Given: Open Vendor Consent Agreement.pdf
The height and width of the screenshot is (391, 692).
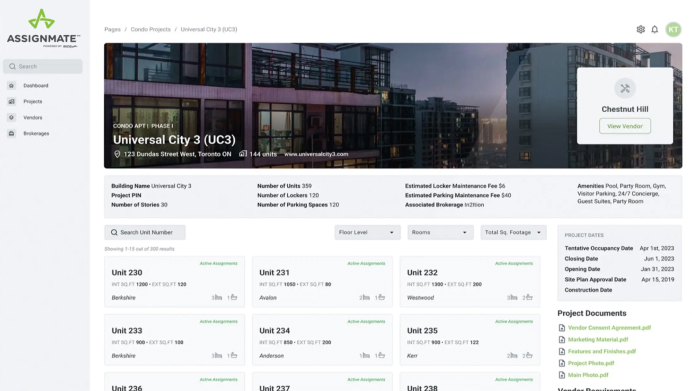Looking at the screenshot, I should point(609,328).
